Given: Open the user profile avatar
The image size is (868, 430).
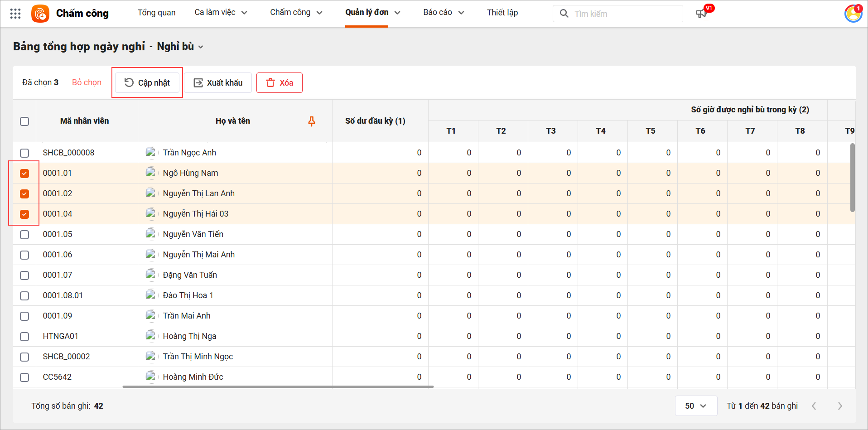Looking at the screenshot, I should coord(853,14).
